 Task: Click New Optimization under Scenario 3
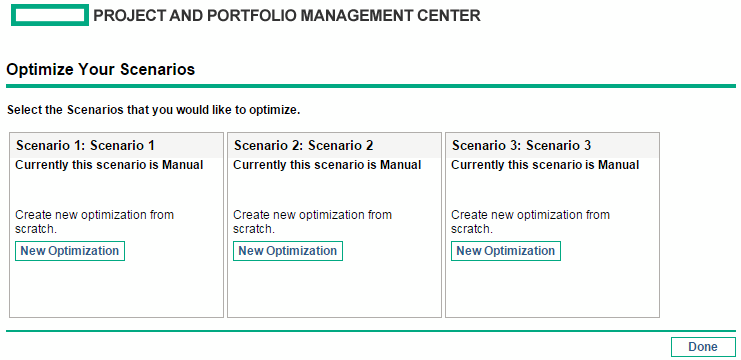coord(506,251)
